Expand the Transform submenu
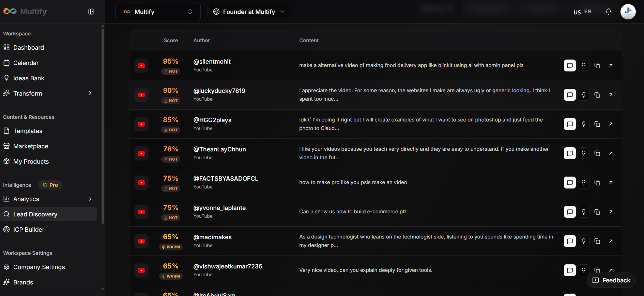The image size is (644, 296). [90, 94]
